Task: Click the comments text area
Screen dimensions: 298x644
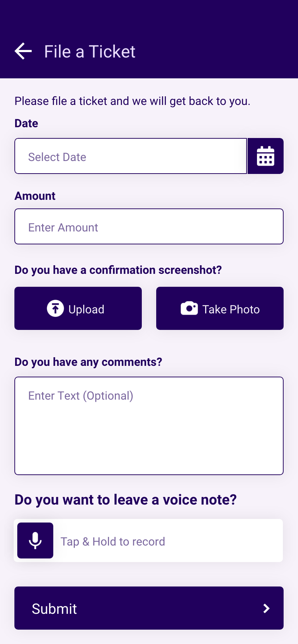Action: [x=149, y=426]
